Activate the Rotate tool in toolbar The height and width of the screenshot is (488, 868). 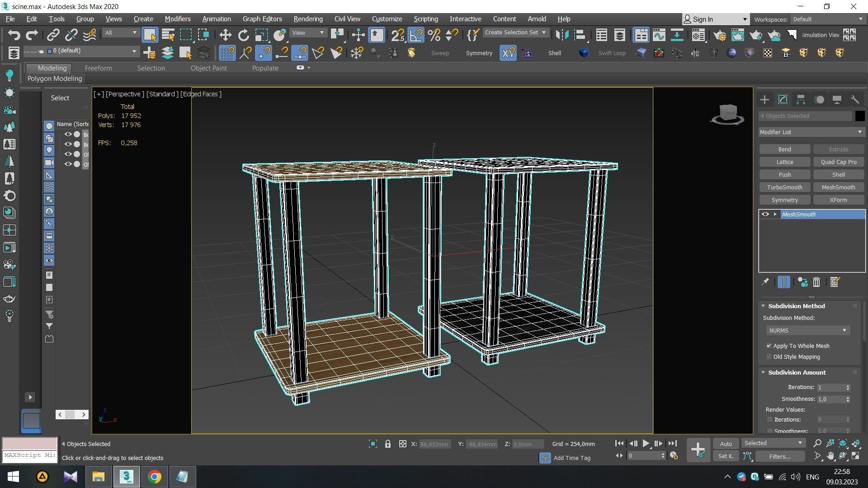[x=243, y=35]
